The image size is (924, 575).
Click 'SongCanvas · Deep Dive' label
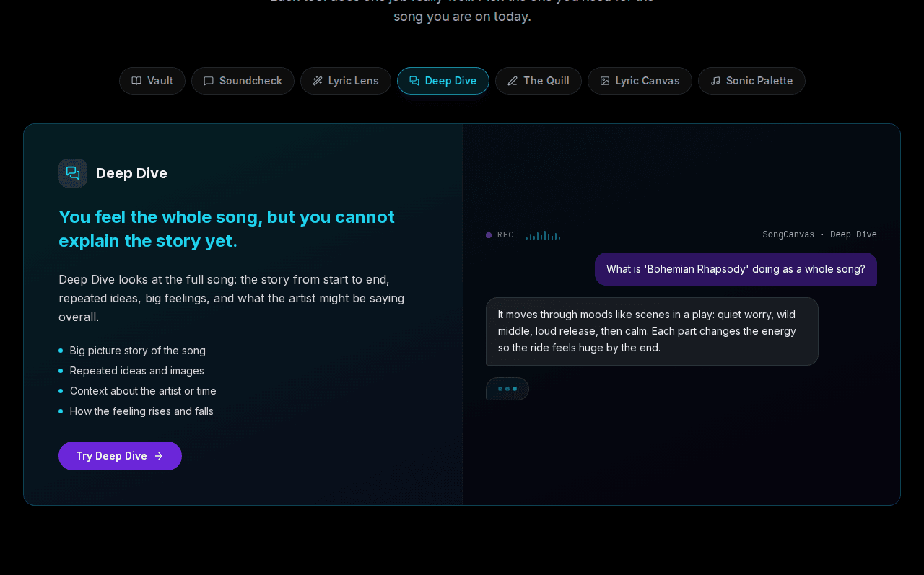pyautogui.click(x=819, y=235)
